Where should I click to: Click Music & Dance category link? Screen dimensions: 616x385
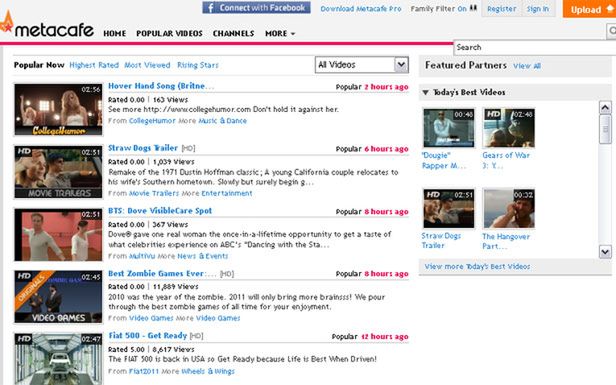222,121
